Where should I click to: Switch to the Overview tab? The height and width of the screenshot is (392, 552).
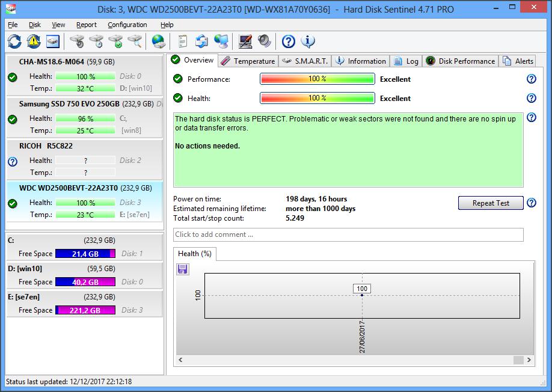192,60
